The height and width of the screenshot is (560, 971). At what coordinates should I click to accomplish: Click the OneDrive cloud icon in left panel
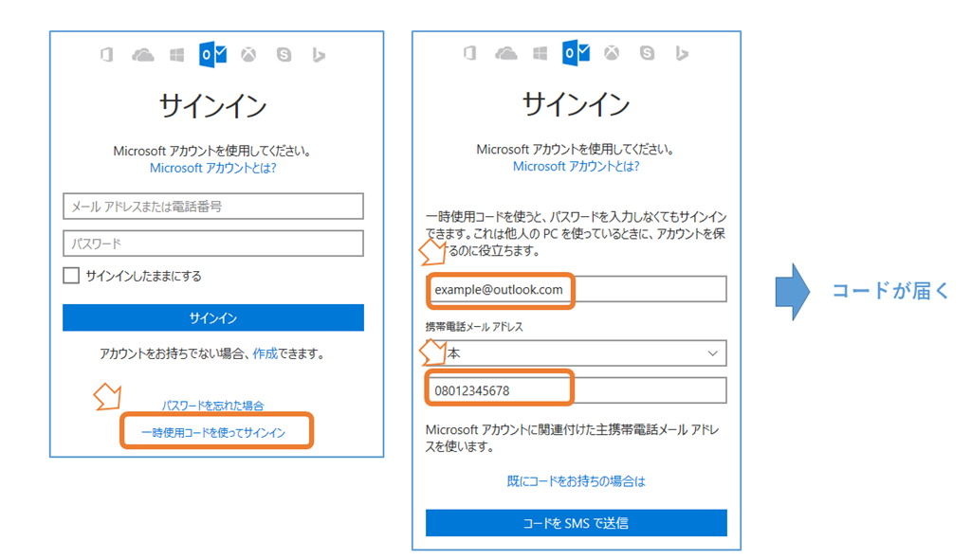tap(142, 56)
